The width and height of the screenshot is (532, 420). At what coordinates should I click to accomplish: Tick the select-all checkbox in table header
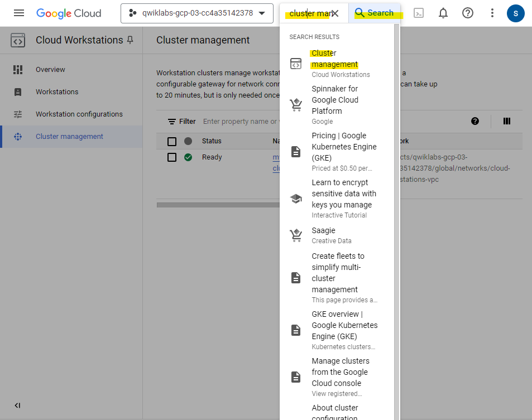pos(172,141)
